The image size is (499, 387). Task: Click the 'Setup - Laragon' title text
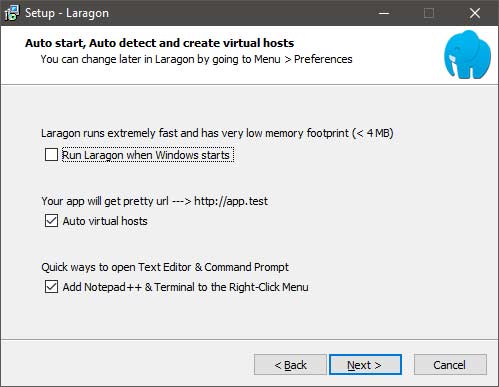(x=67, y=13)
